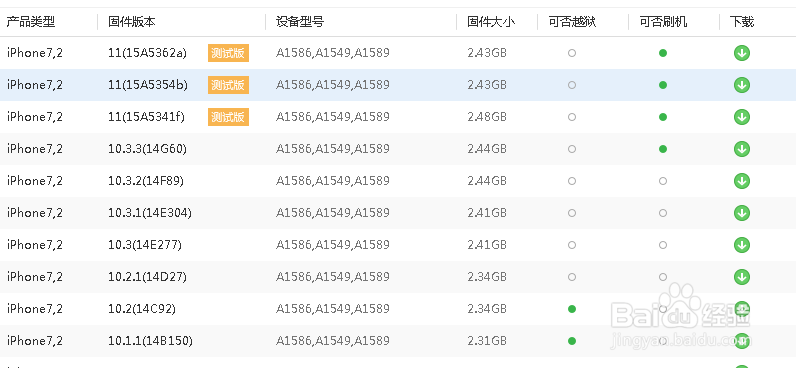Click the empty flashable circle for 10.3.2(14F89)
Viewport: 796px width, 368px height.
[x=662, y=181]
